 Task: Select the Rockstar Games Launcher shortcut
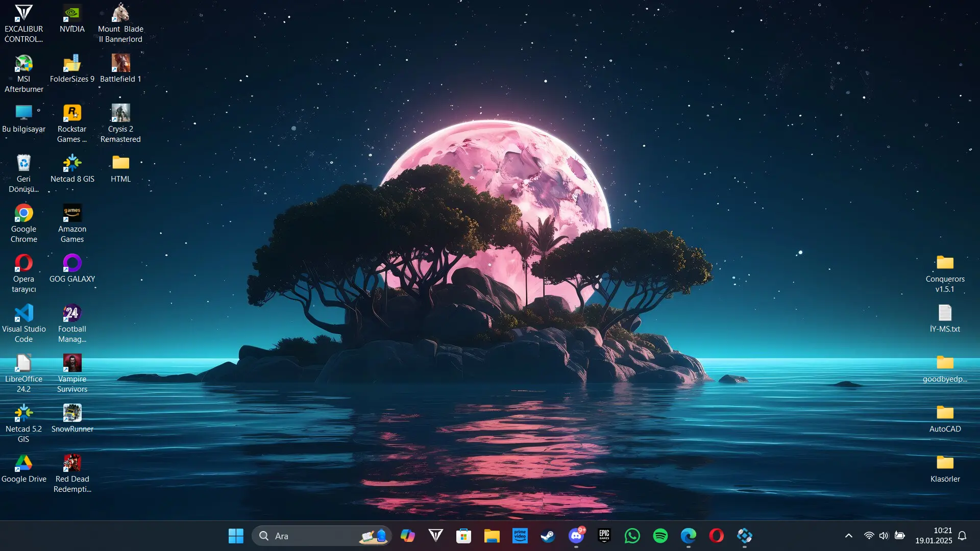click(72, 123)
